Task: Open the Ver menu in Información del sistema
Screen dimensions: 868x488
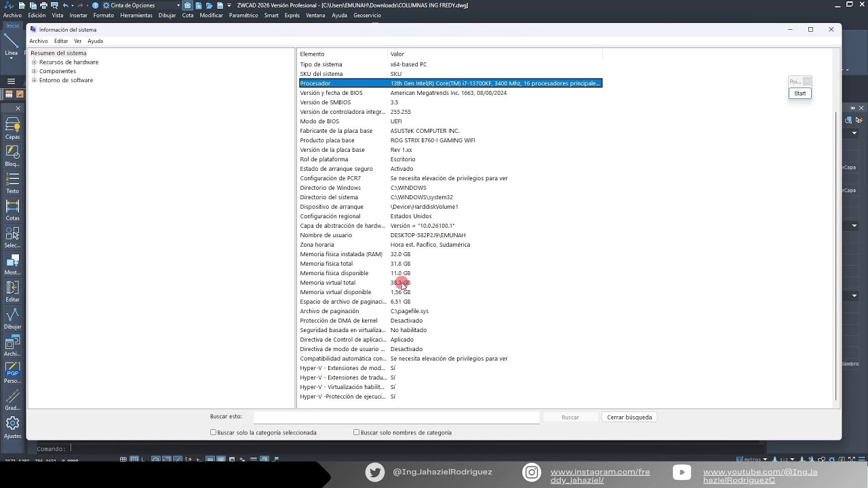Action: point(78,41)
